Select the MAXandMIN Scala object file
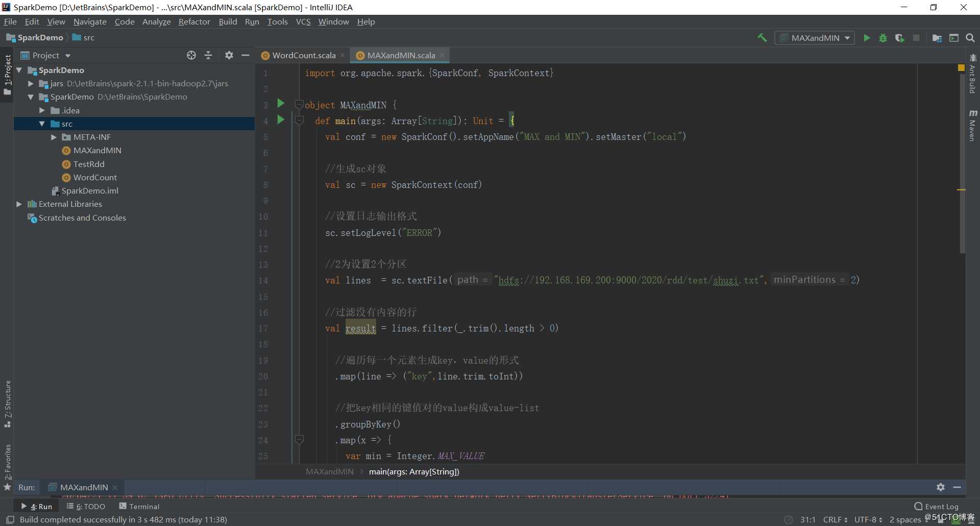The width and height of the screenshot is (980, 526). coord(92,151)
